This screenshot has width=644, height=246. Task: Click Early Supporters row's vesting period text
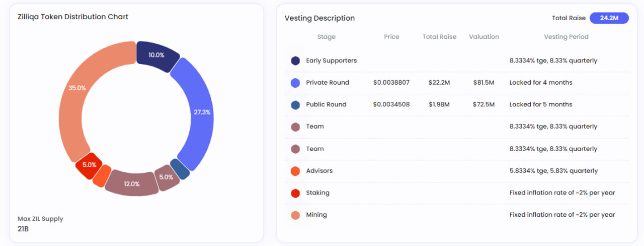pos(553,60)
